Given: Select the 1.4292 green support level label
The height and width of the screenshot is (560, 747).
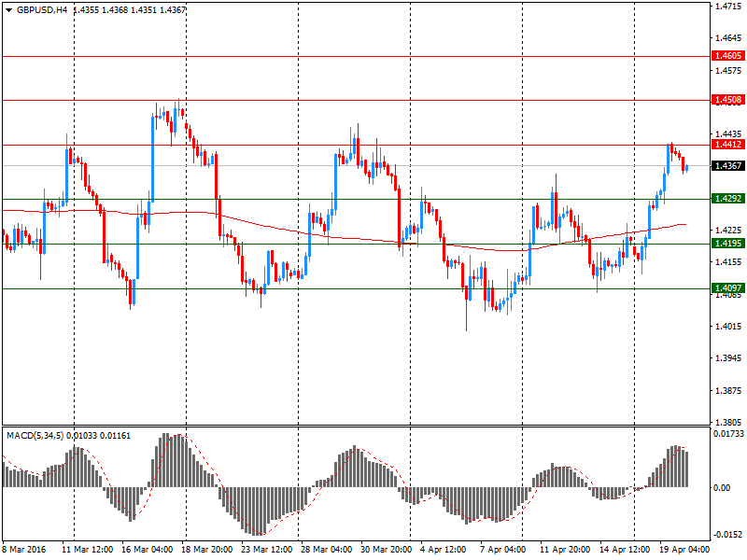Looking at the screenshot, I should pyautogui.click(x=728, y=199).
